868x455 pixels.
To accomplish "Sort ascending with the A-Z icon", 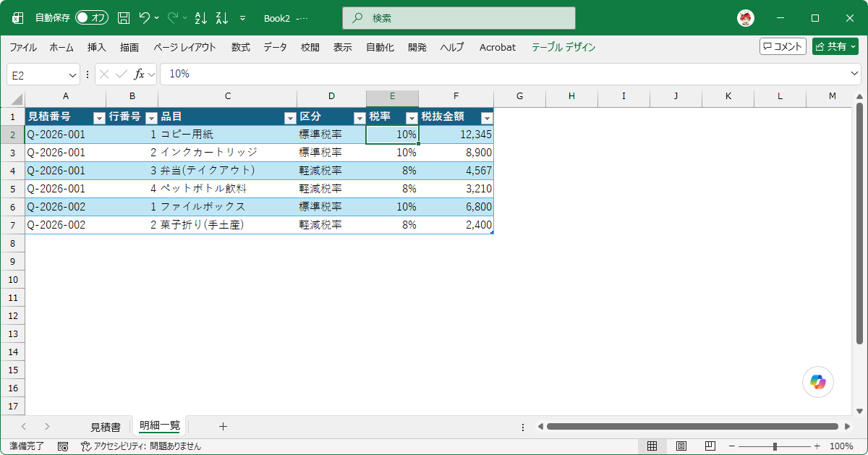I will tap(202, 18).
